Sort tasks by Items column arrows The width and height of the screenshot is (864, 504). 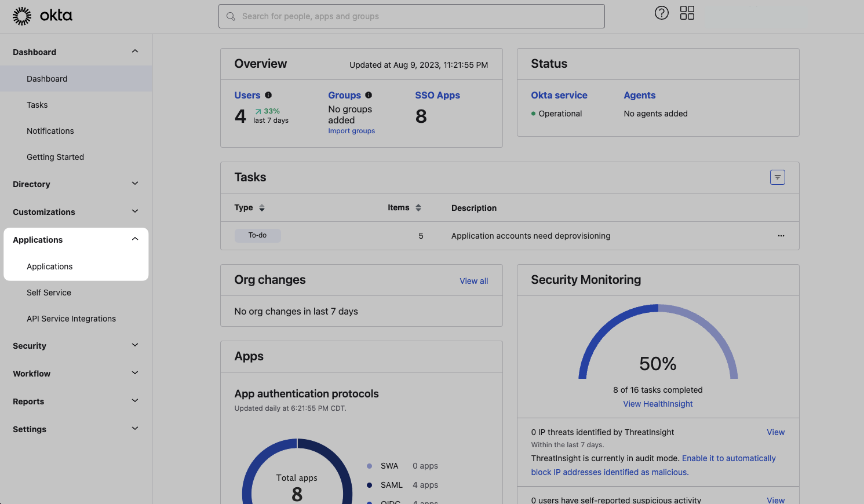pyautogui.click(x=418, y=208)
